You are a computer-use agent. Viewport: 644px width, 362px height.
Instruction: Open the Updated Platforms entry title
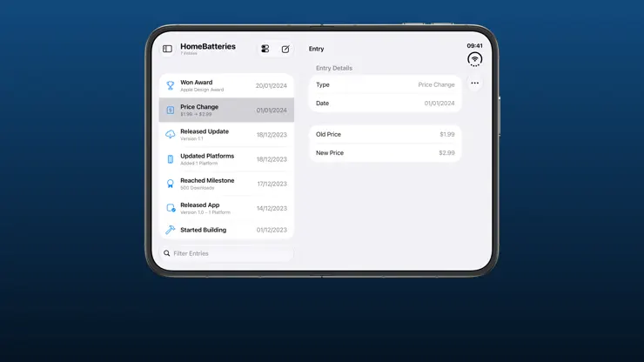click(207, 156)
